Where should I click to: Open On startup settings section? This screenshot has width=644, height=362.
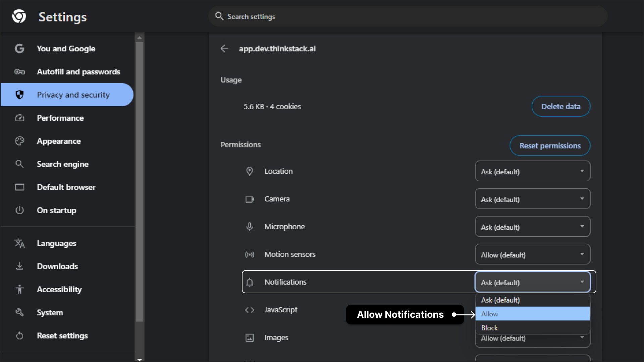coord(67,210)
